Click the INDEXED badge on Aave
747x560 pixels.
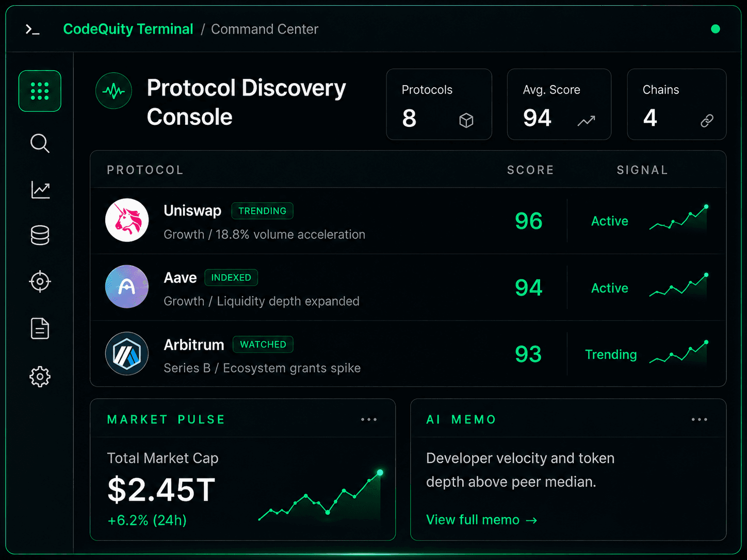click(231, 277)
